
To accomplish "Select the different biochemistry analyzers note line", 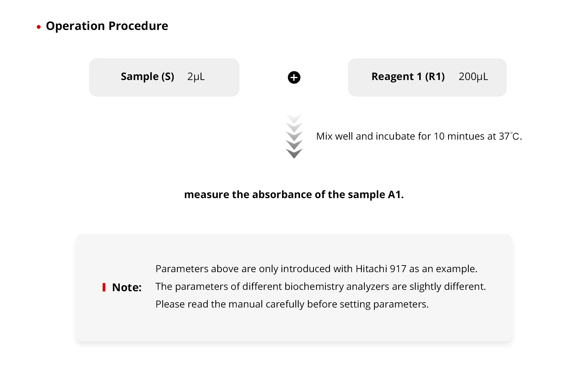I will 321,287.
